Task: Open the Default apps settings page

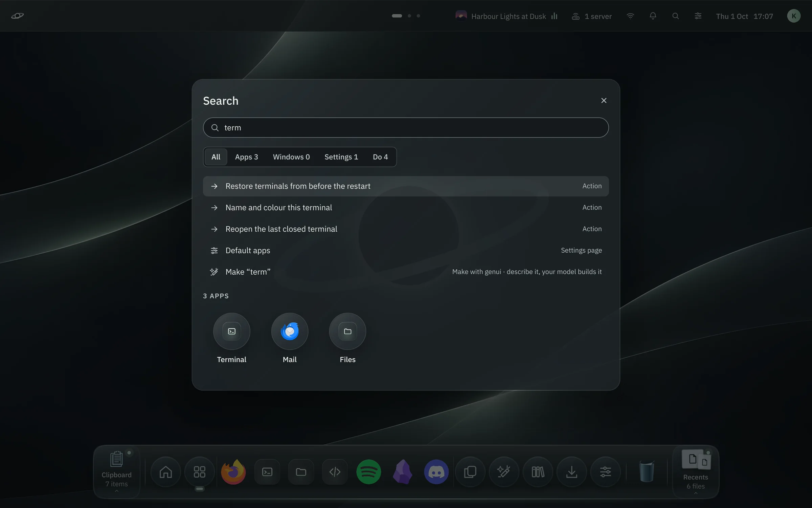Action: tap(406, 250)
